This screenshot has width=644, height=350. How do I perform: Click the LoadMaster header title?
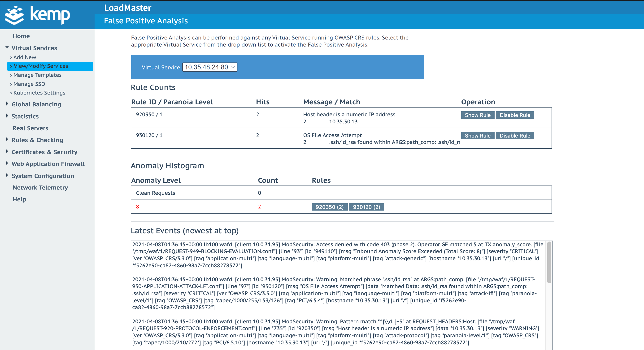click(127, 8)
